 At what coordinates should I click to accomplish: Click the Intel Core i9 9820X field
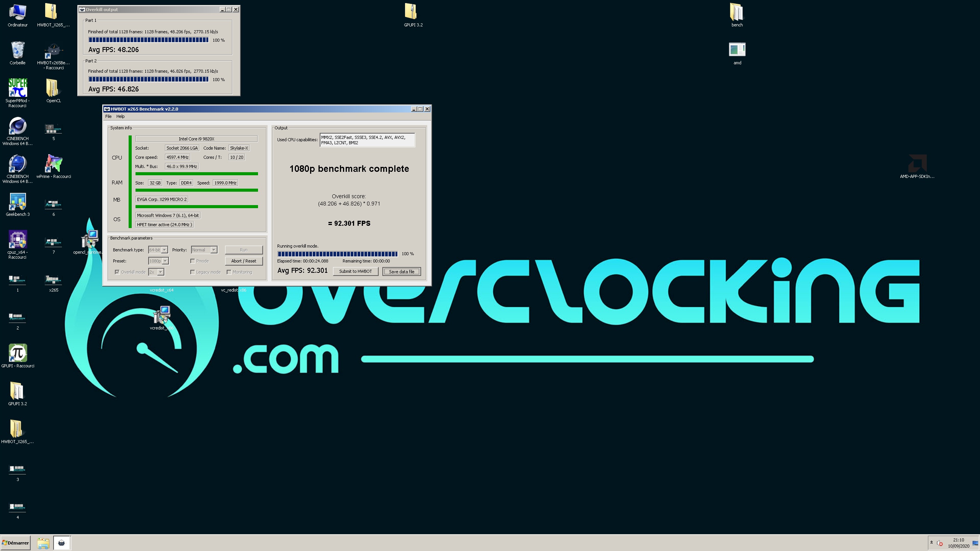coord(196,139)
